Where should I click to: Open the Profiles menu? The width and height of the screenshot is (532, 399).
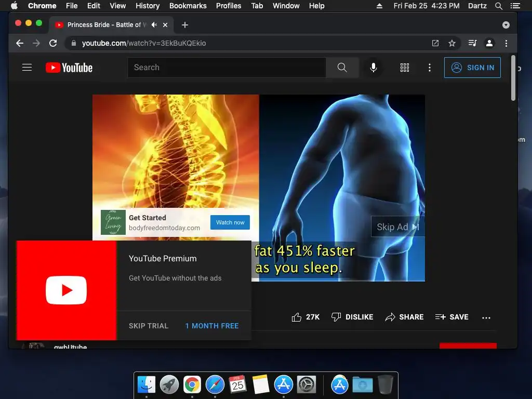tap(229, 6)
